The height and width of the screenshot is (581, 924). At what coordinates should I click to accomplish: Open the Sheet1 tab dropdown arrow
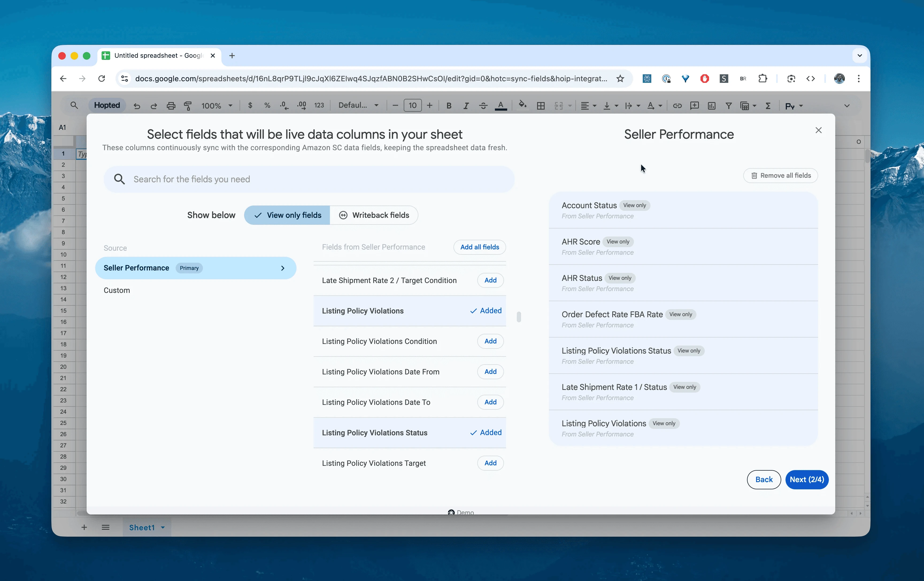pyautogui.click(x=163, y=528)
